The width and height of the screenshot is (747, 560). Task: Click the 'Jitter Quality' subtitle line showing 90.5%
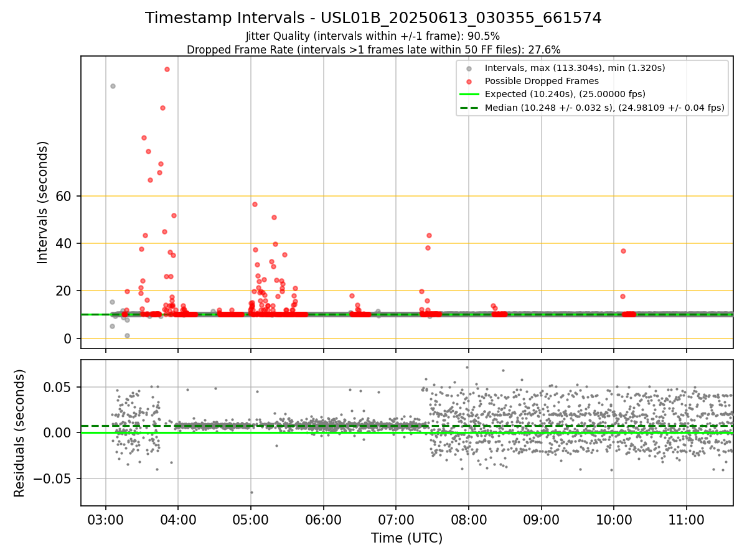click(373, 36)
